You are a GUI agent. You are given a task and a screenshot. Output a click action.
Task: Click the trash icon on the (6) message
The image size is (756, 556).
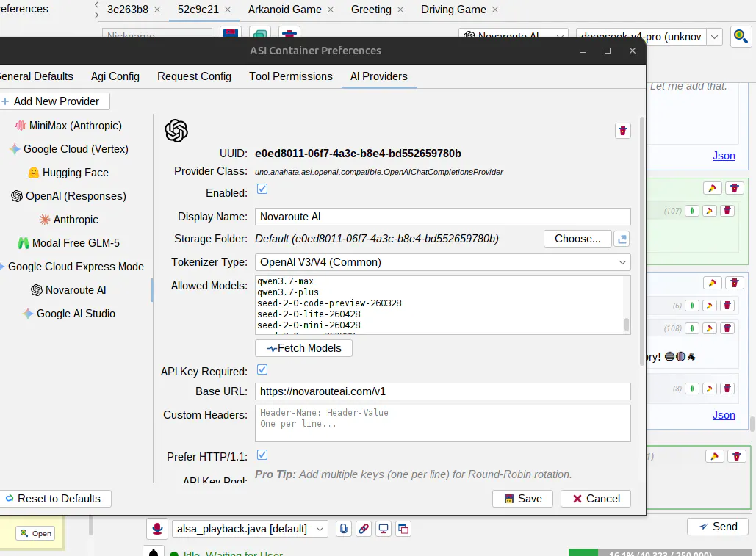point(727,306)
